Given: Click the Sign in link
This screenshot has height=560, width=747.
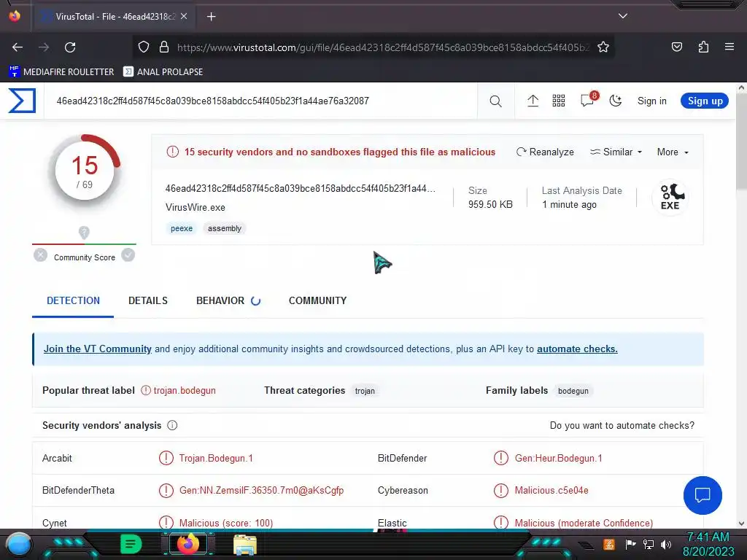Looking at the screenshot, I should (651, 101).
